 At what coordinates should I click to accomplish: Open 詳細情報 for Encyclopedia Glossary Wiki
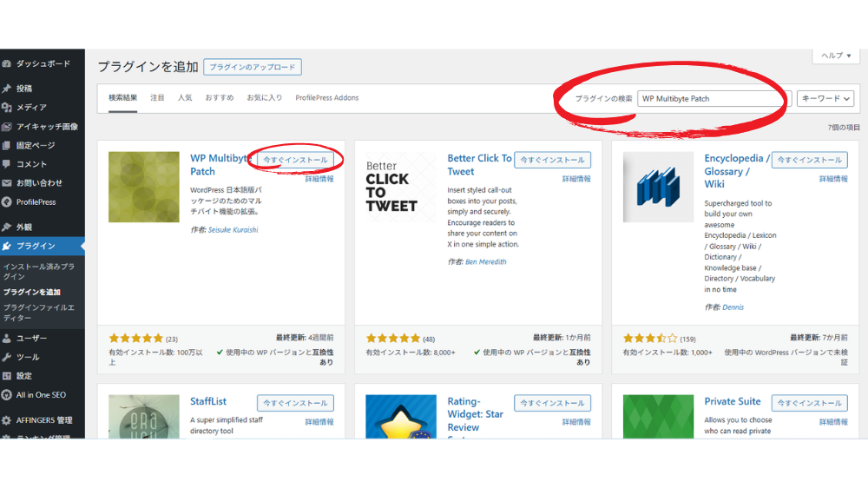coord(833,179)
